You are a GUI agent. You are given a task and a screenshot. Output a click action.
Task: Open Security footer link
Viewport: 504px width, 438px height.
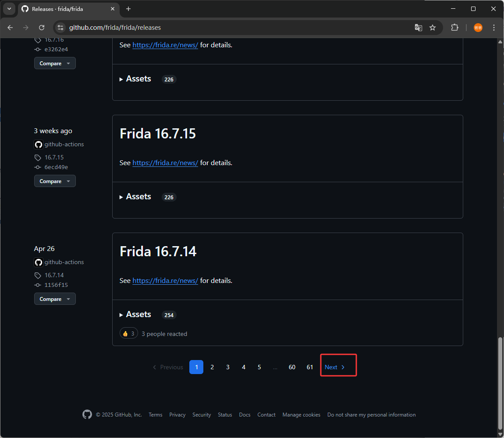[x=202, y=415]
